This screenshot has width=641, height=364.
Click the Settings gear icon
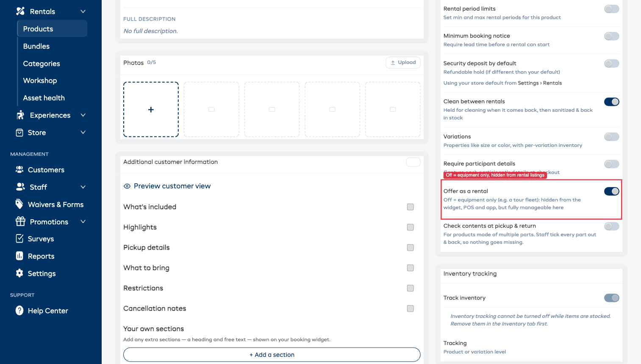click(x=19, y=273)
